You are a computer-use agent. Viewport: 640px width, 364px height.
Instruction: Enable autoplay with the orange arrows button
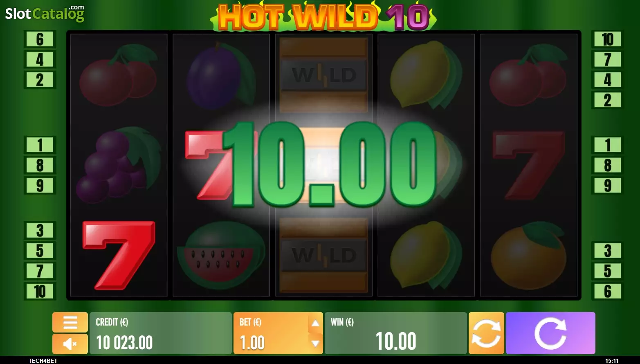(486, 333)
